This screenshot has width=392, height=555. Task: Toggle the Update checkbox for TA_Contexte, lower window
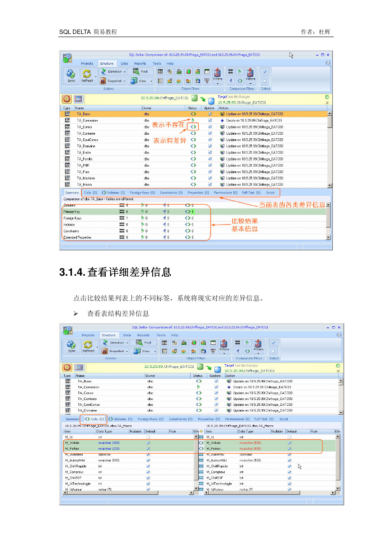pos(216,399)
